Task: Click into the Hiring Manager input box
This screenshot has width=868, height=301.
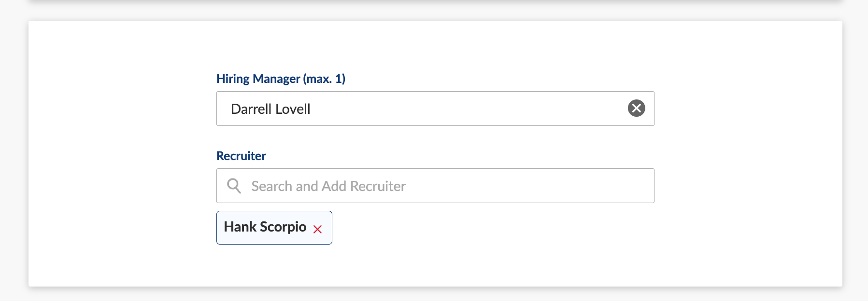Action: pos(435,109)
